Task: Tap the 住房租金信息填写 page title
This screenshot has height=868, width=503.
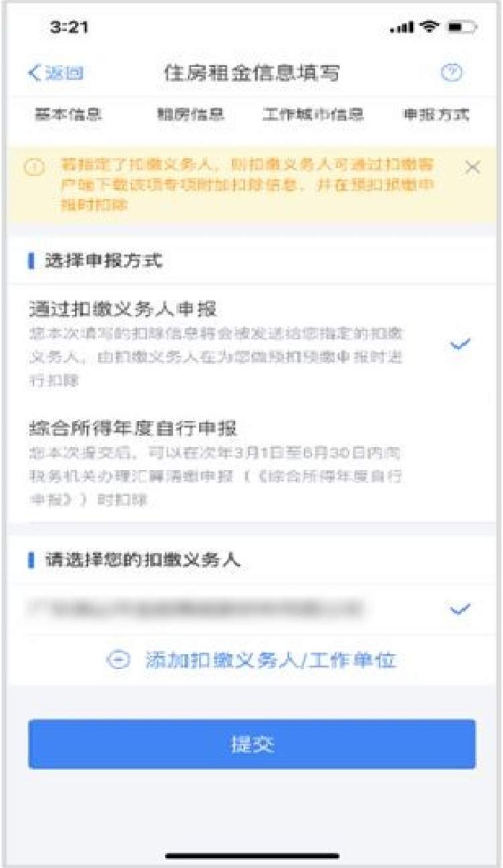Action: [251, 73]
